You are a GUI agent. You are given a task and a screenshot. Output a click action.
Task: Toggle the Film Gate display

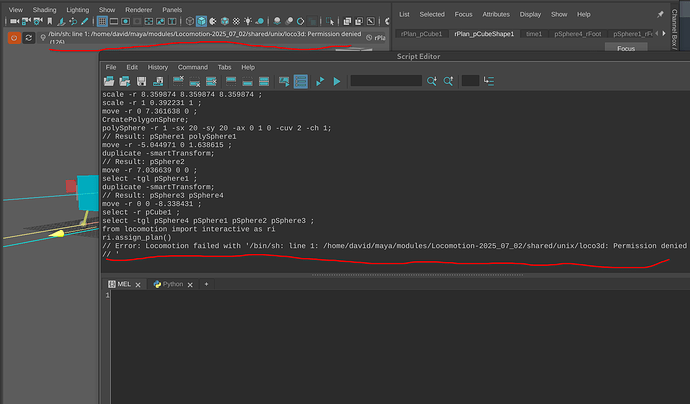[114, 21]
